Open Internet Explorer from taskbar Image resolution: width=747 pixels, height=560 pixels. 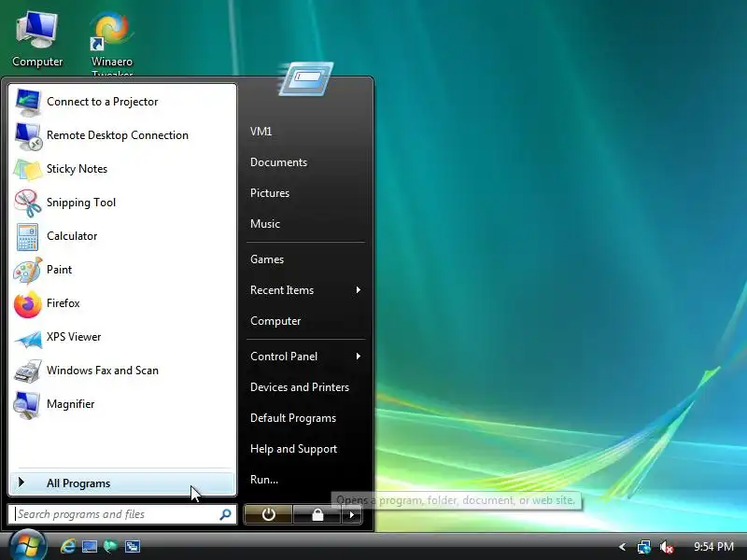(x=67, y=546)
